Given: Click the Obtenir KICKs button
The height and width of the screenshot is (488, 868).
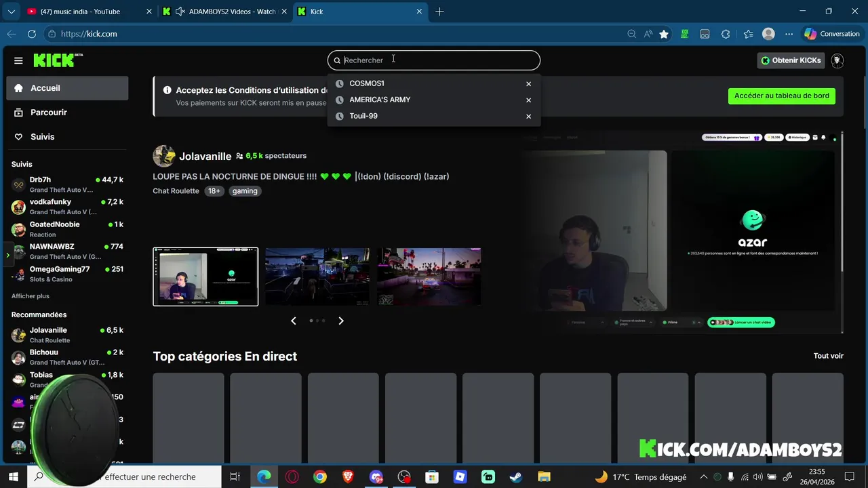Looking at the screenshot, I should (791, 60).
